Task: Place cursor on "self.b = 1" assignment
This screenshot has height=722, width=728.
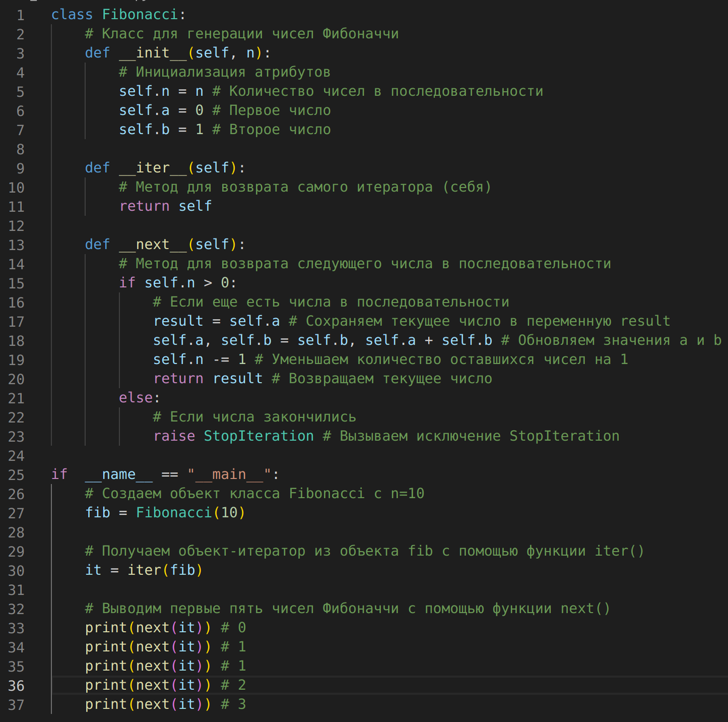Action: click(161, 130)
